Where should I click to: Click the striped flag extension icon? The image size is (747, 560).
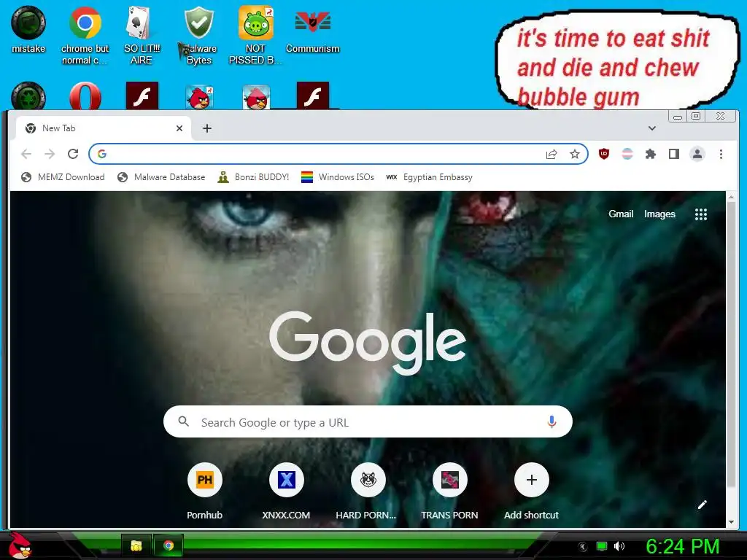click(627, 154)
